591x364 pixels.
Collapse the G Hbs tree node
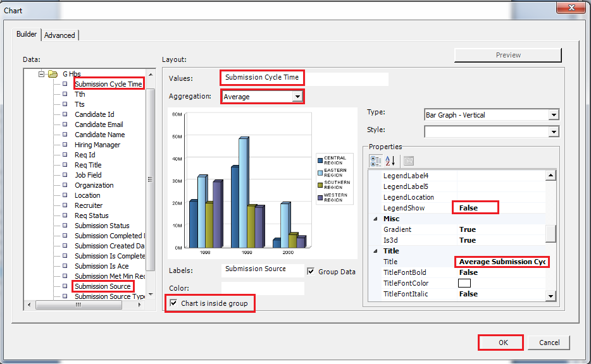tap(42, 74)
